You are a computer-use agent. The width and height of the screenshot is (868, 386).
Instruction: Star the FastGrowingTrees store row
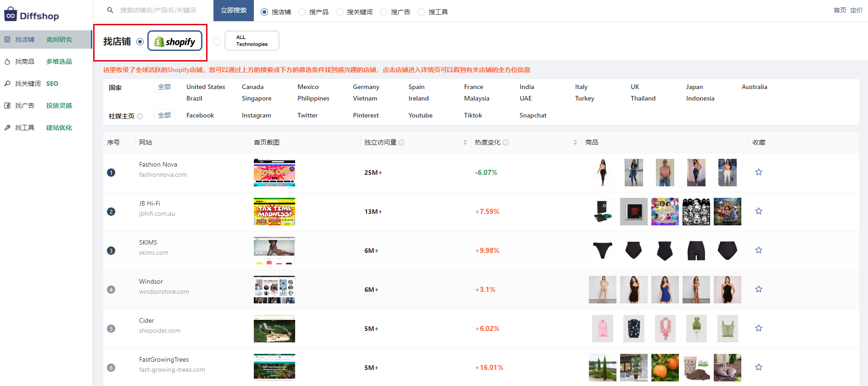(x=758, y=367)
